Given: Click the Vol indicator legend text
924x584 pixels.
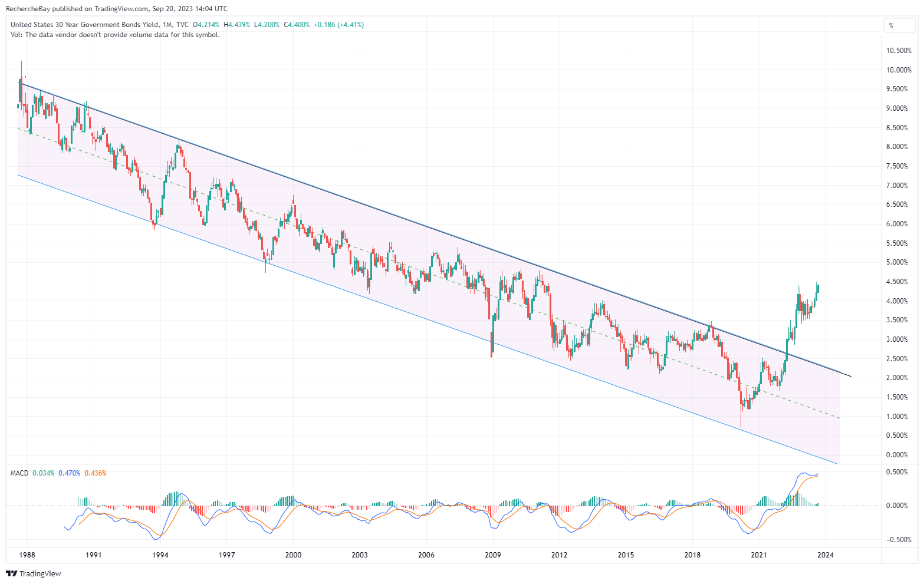Looking at the screenshot, I should coord(115,35).
